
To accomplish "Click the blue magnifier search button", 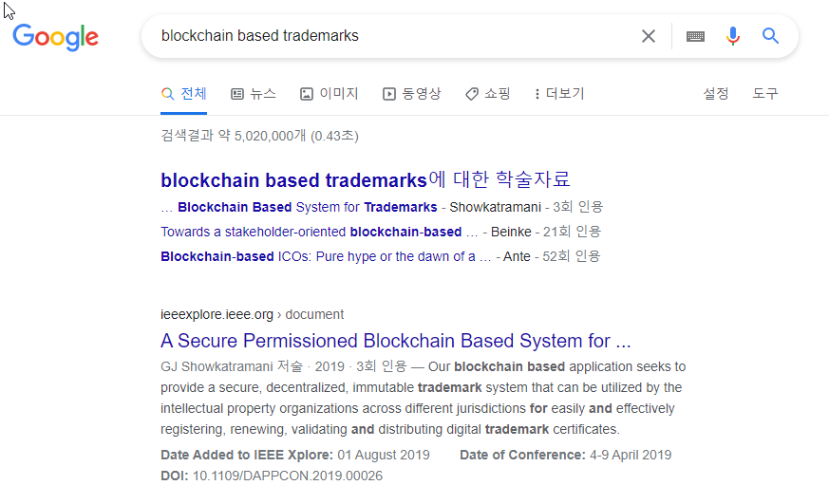I will pyautogui.click(x=771, y=36).
